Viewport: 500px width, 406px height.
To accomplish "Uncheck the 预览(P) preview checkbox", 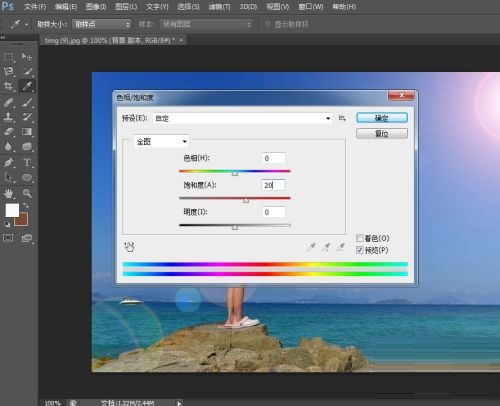I will click(360, 250).
